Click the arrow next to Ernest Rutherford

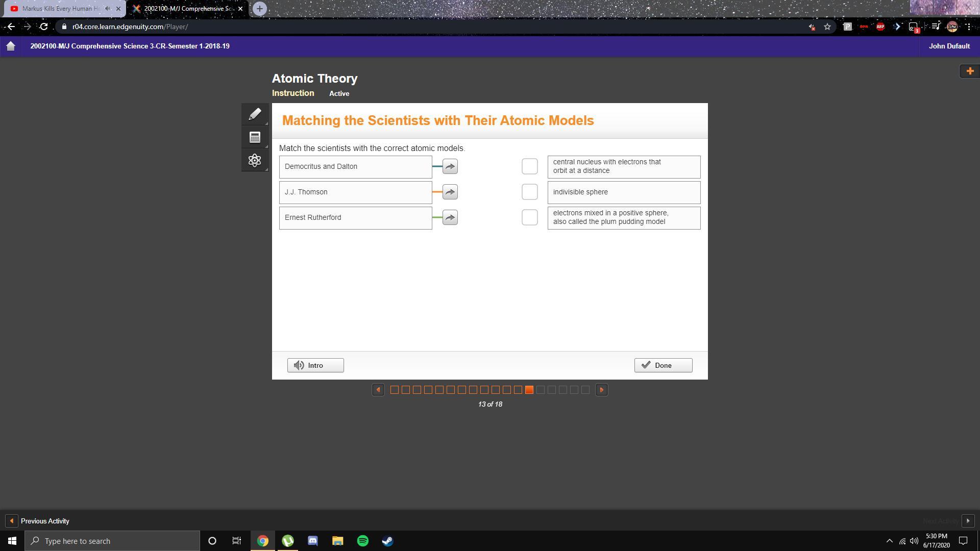pos(450,218)
